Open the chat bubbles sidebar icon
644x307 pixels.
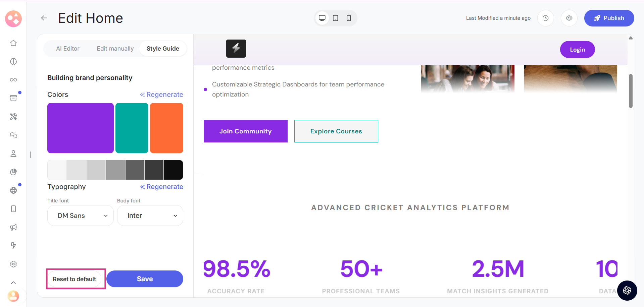13,135
